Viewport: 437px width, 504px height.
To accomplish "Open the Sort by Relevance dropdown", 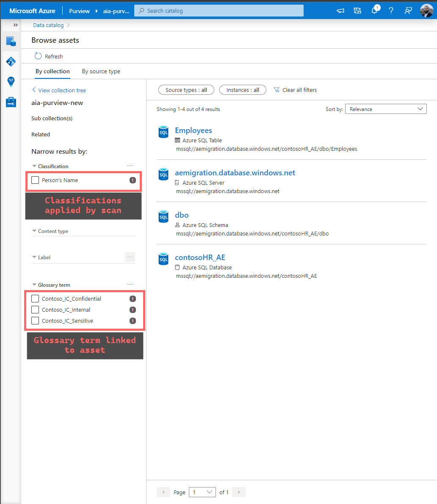I will click(386, 109).
